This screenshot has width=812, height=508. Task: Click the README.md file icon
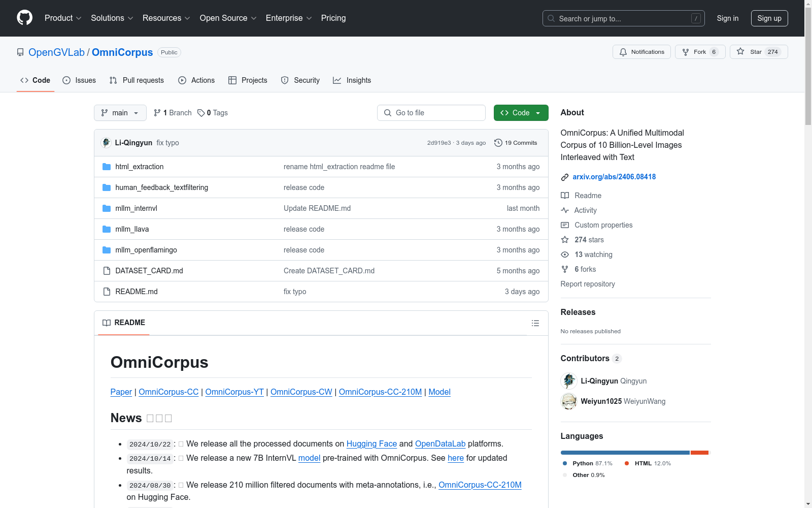pyautogui.click(x=107, y=292)
